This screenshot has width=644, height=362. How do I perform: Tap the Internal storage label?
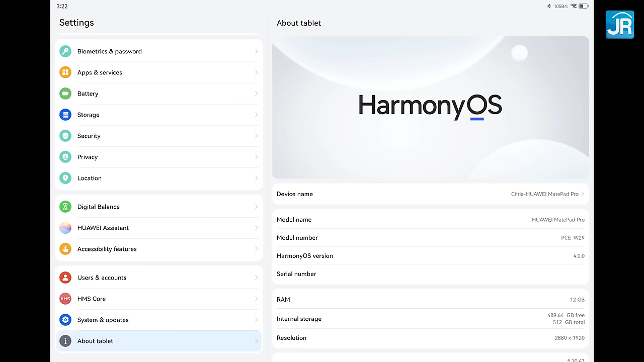(299, 319)
